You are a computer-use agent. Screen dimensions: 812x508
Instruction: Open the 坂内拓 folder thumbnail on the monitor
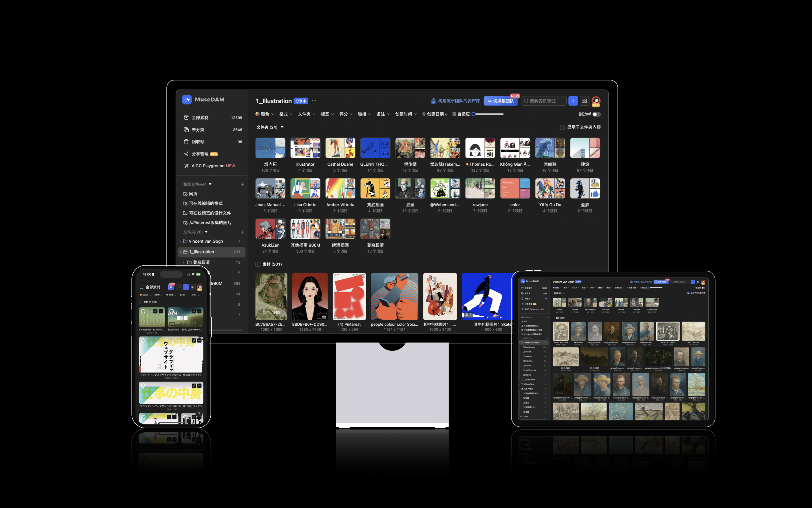270,148
